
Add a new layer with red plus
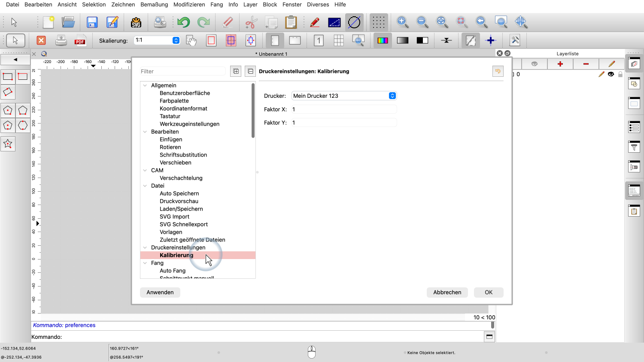coord(560,64)
